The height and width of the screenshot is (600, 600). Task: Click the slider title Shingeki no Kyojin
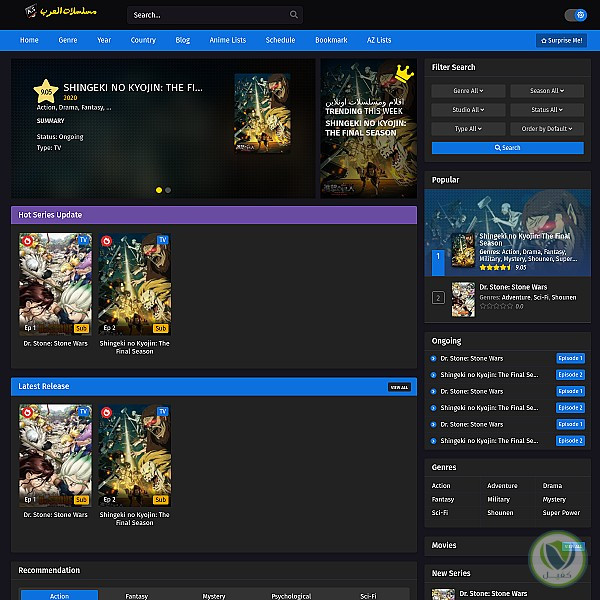(x=133, y=88)
